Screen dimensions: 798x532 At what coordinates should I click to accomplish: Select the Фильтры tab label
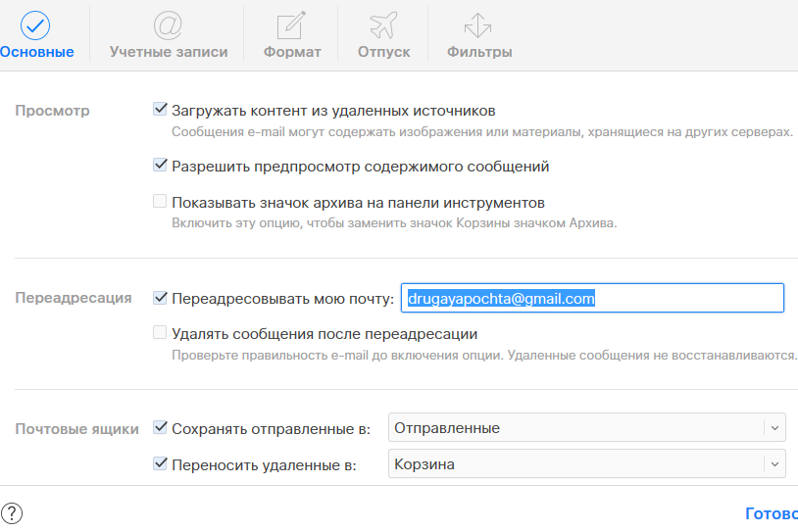coord(479,52)
